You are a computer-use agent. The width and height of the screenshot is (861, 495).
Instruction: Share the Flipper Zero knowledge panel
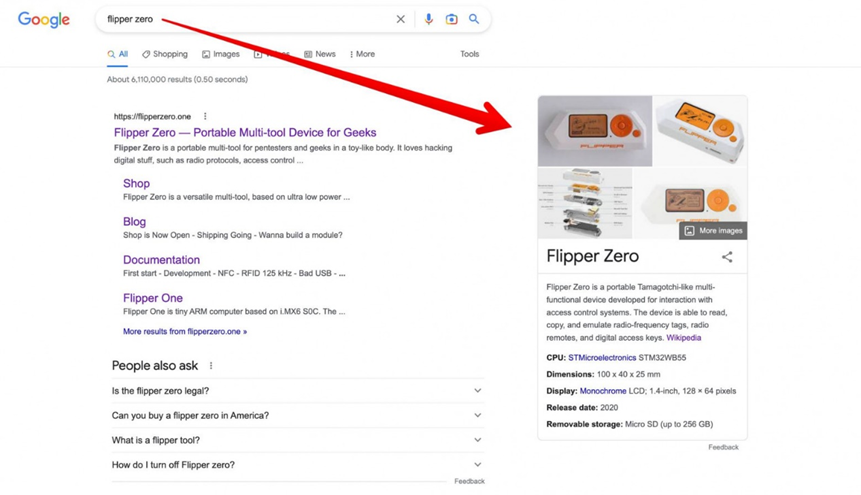727,257
